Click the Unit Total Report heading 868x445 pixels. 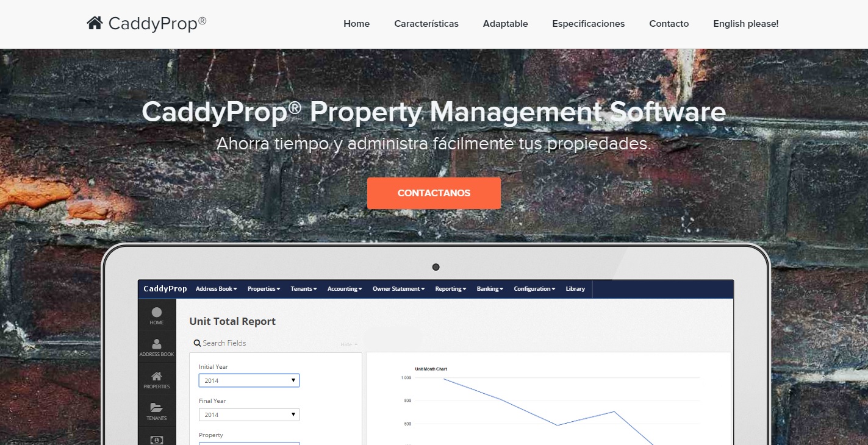click(232, 321)
